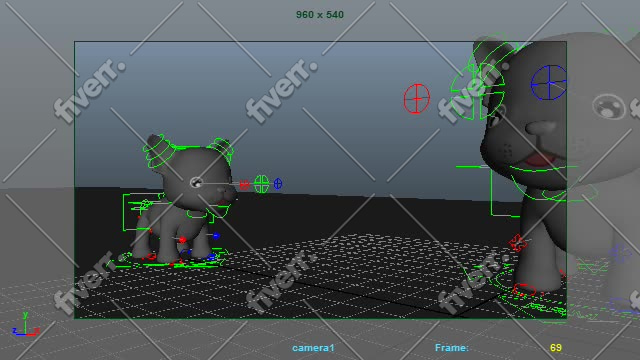The width and height of the screenshot is (640, 360).
Task: Select the red foot control under large dog
Action: 525,290
